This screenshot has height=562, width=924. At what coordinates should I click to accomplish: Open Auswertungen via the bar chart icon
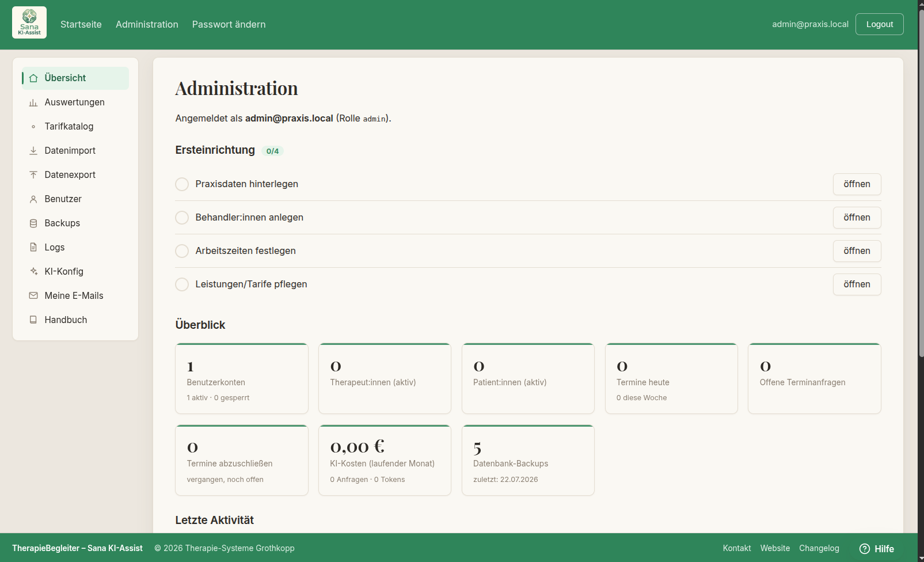click(x=33, y=102)
